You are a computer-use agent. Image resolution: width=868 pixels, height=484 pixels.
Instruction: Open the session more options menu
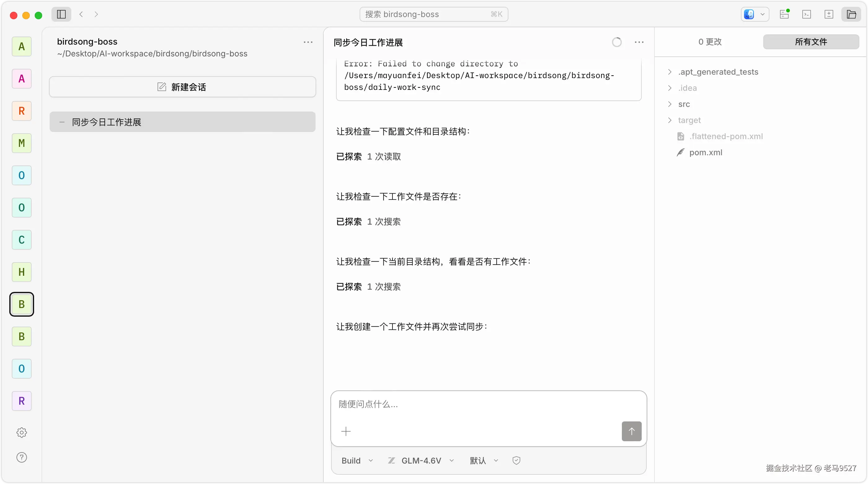(639, 42)
